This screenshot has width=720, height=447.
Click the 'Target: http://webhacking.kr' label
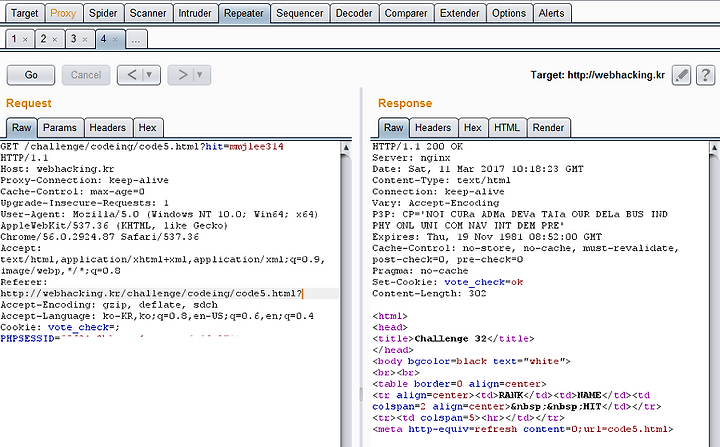(x=597, y=75)
